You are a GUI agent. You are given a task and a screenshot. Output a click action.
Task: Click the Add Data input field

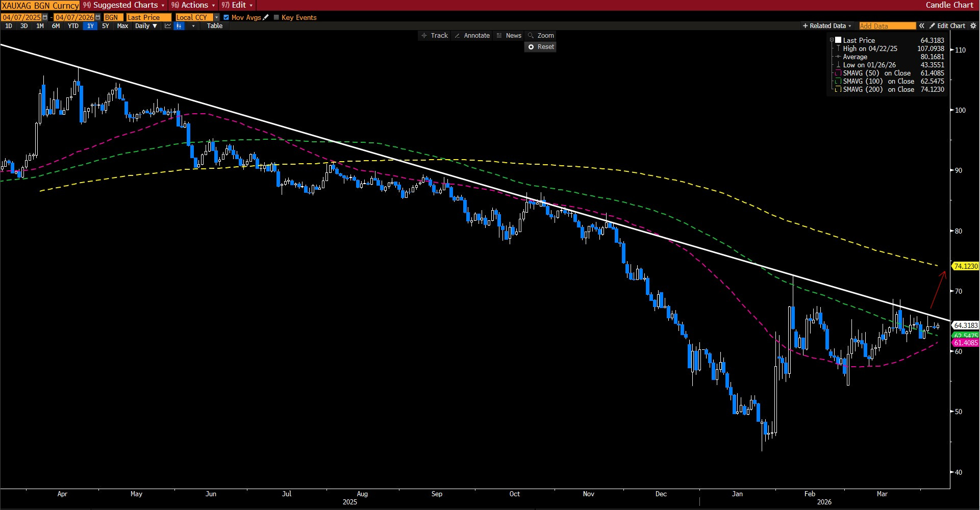pos(887,26)
